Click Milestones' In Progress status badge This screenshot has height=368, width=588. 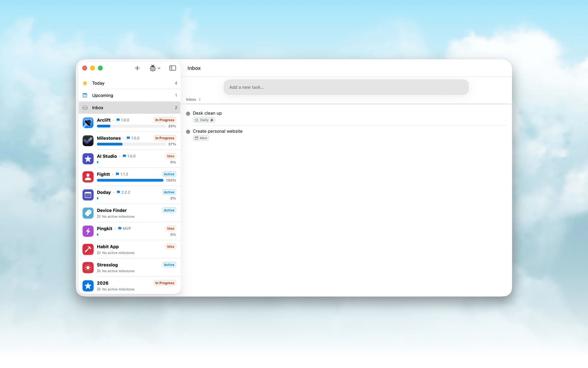pyautogui.click(x=165, y=138)
